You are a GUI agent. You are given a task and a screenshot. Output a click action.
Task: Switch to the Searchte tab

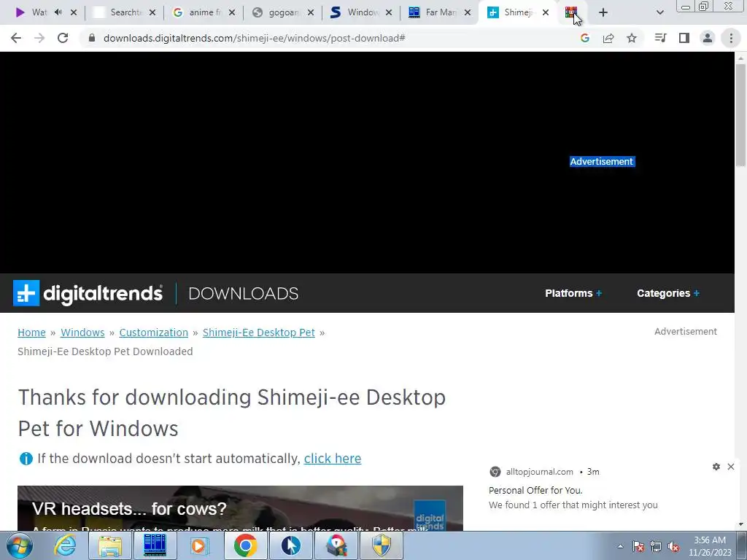tap(125, 12)
